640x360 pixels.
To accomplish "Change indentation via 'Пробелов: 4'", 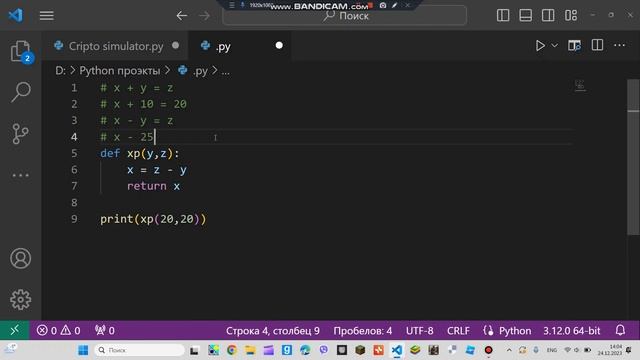I will point(362,331).
